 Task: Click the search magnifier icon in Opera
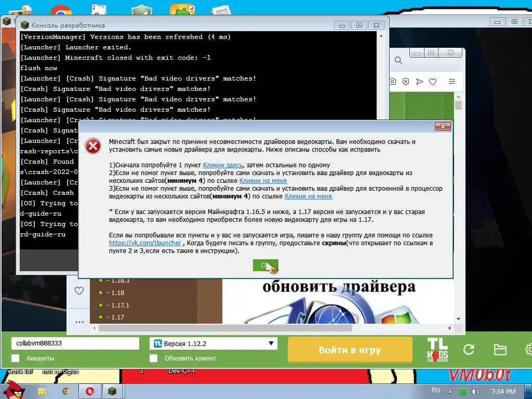coord(398,60)
